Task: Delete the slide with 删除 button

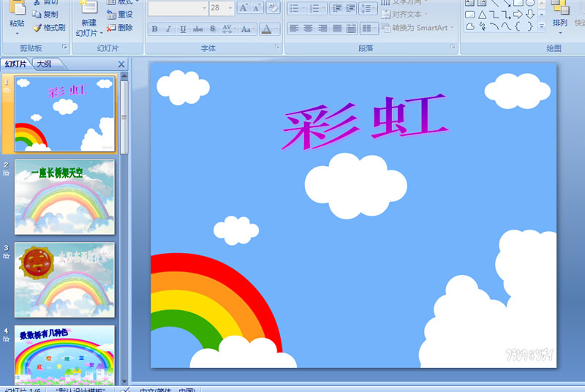Action: [119, 28]
